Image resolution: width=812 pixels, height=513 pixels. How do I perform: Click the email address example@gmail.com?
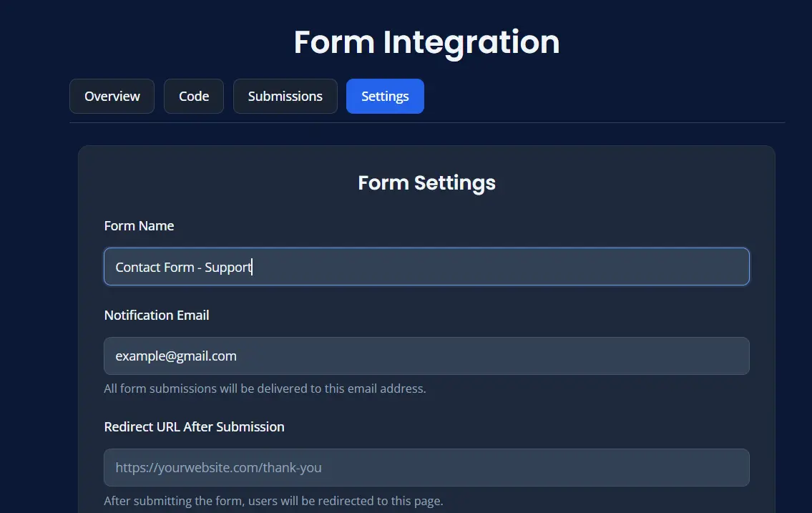pos(175,356)
